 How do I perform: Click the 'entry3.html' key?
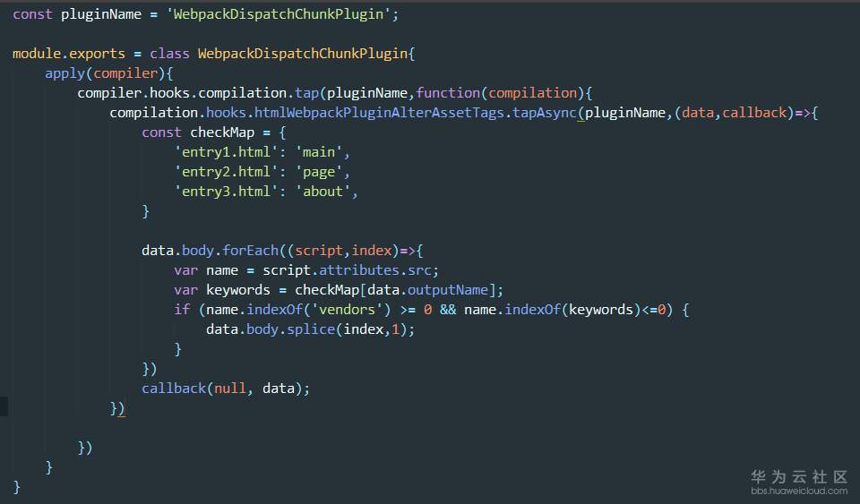click(226, 192)
